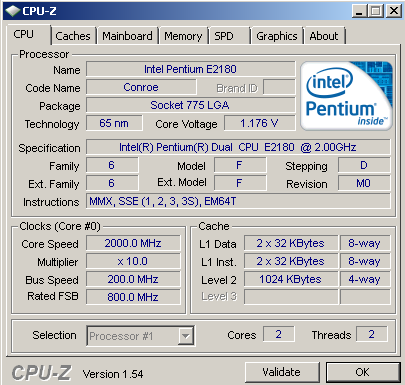405x385 pixels.
Task: Click the Package value 'Socket 775 LGA'
Action: pos(191,105)
